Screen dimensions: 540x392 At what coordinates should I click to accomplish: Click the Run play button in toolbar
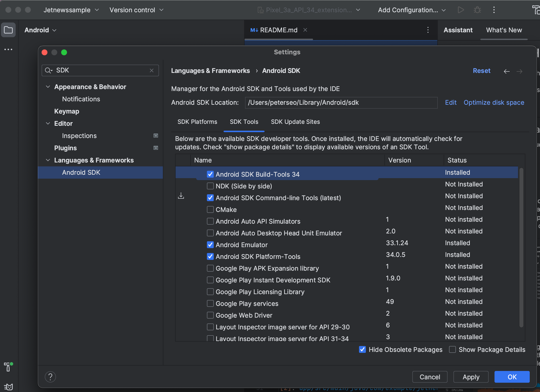(461, 10)
